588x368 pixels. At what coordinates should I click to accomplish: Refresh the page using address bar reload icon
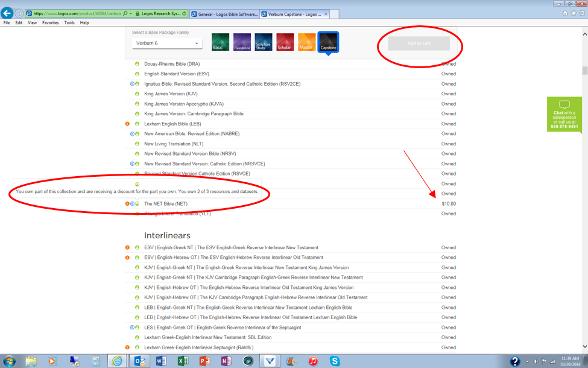(x=184, y=13)
